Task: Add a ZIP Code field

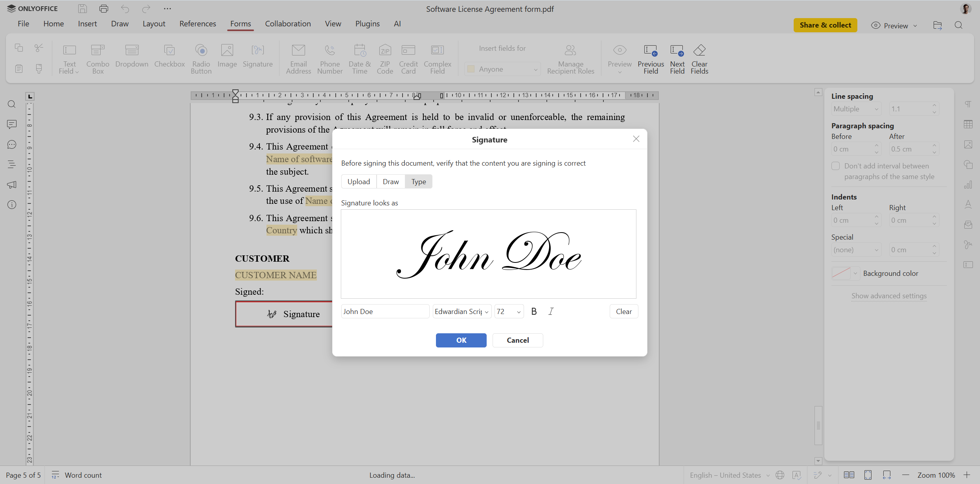Action: point(384,58)
